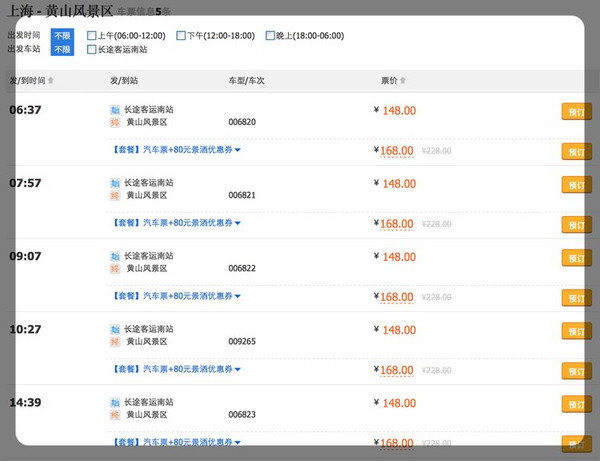Book the 07:57 package at ¥168.00

576,225
